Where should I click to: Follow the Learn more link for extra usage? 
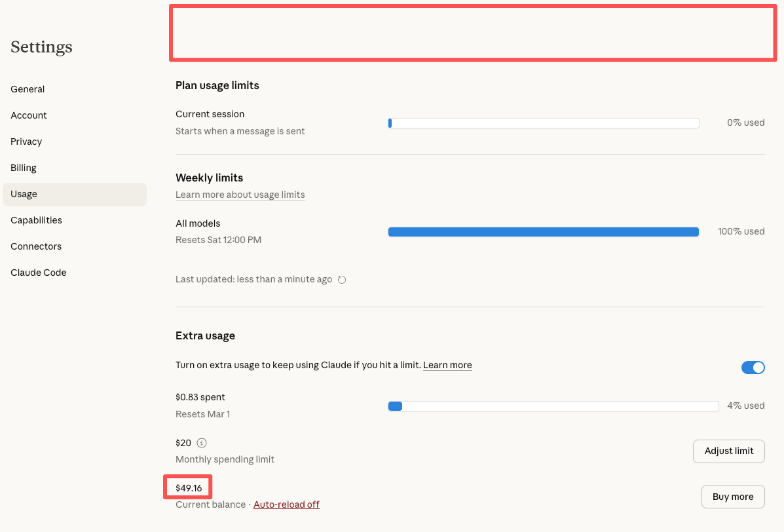[447, 365]
